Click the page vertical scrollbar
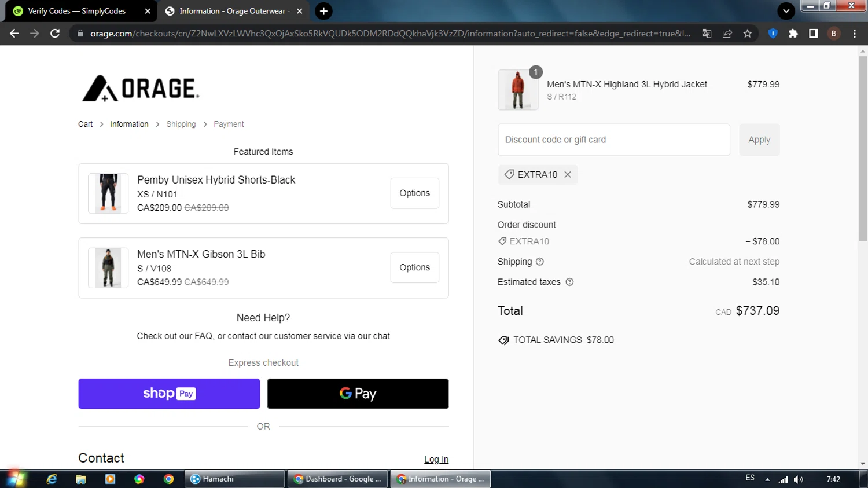Screen dimensions: 868x488 [x=862, y=149]
